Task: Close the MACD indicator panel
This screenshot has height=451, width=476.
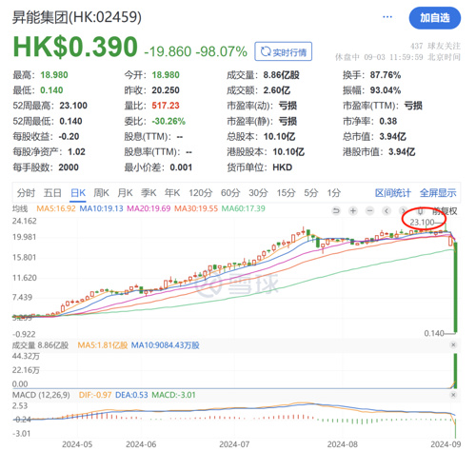Action: click(453, 395)
